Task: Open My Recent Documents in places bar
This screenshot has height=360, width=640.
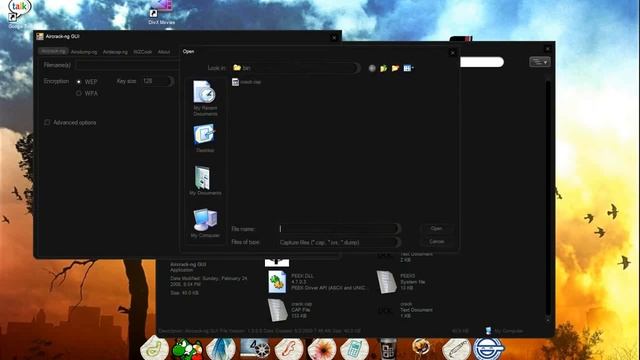Action: [205, 98]
